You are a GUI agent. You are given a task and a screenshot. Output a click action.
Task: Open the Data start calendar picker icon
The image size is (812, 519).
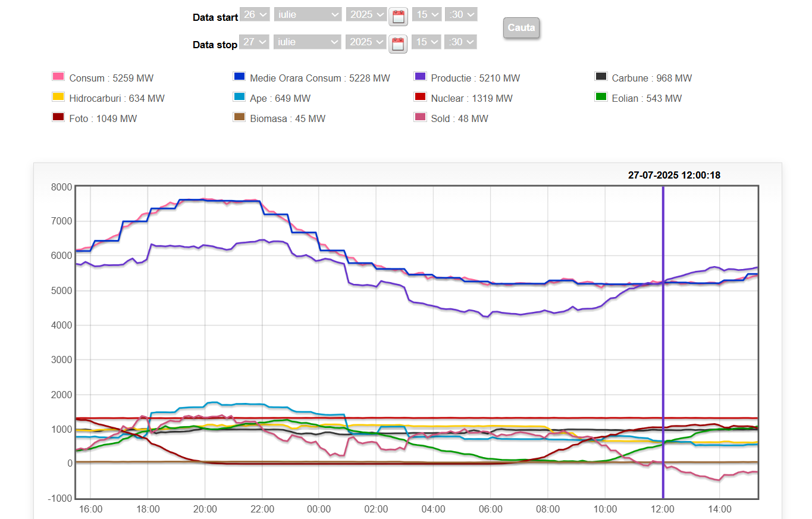click(398, 16)
